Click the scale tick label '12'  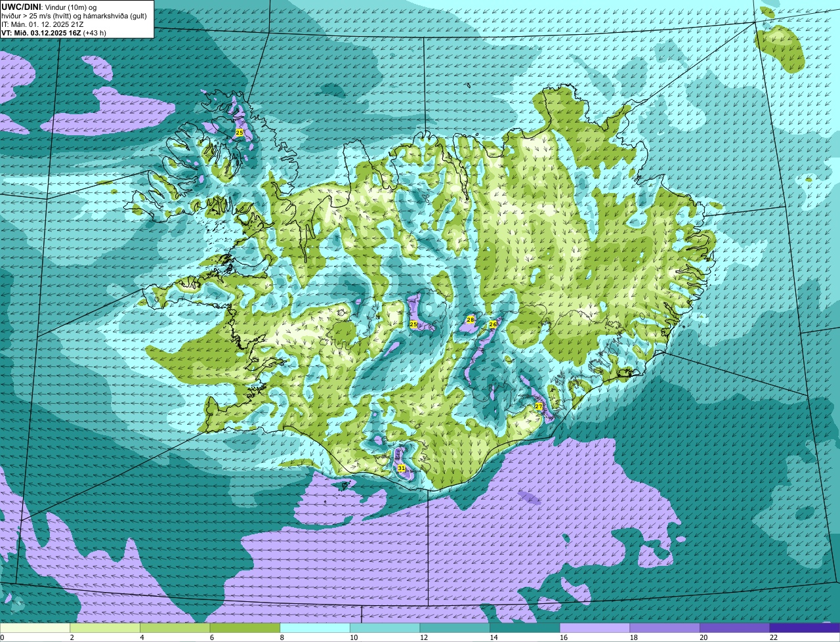point(423,637)
